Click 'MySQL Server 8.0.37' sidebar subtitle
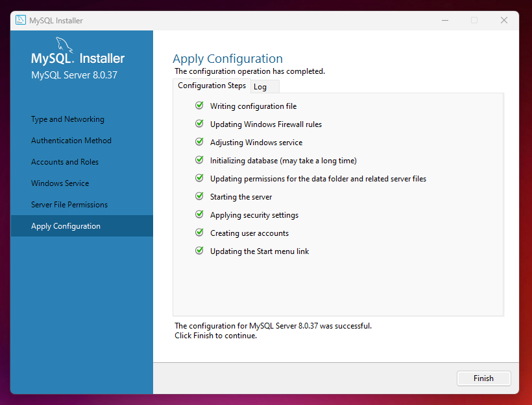Screen dimensions: 532x405 [75, 75]
